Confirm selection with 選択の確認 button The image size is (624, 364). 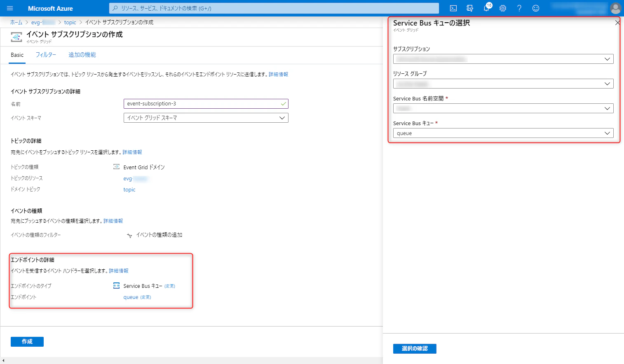415,349
